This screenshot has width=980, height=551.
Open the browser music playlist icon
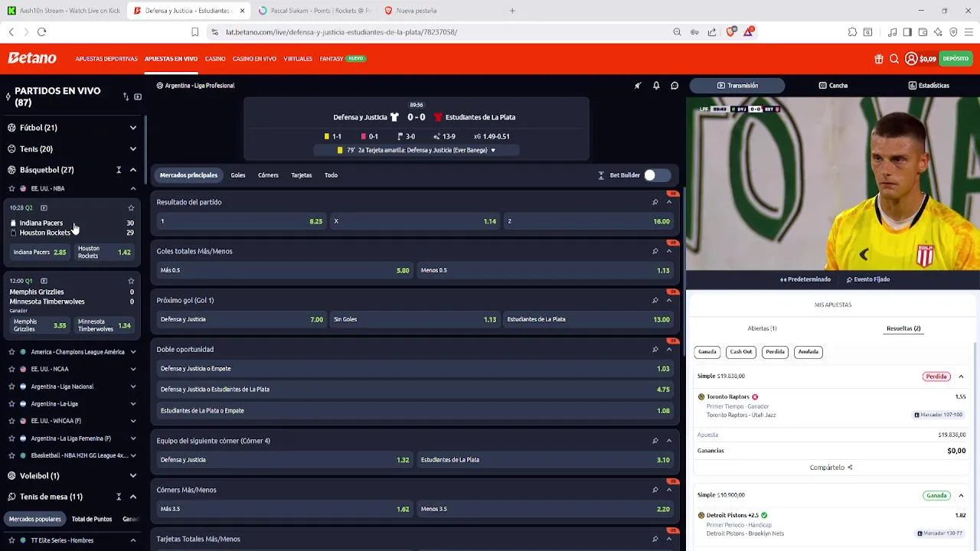click(x=892, y=32)
